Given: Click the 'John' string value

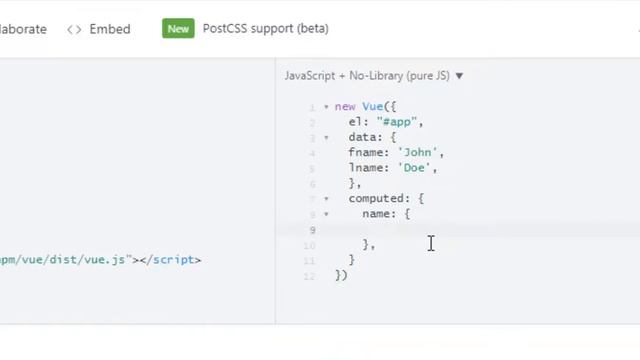Looking at the screenshot, I should coord(417,152).
